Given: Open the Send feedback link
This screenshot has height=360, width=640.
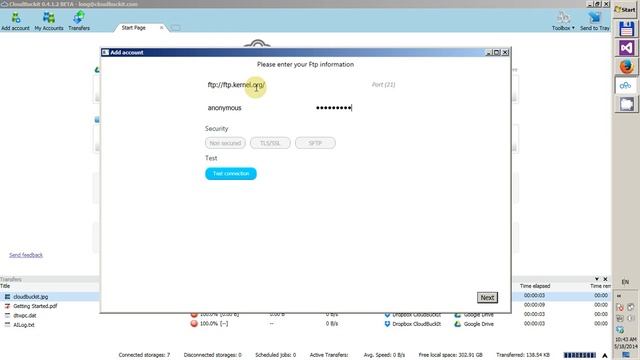Looking at the screenshot, I should tap(26, 255).
